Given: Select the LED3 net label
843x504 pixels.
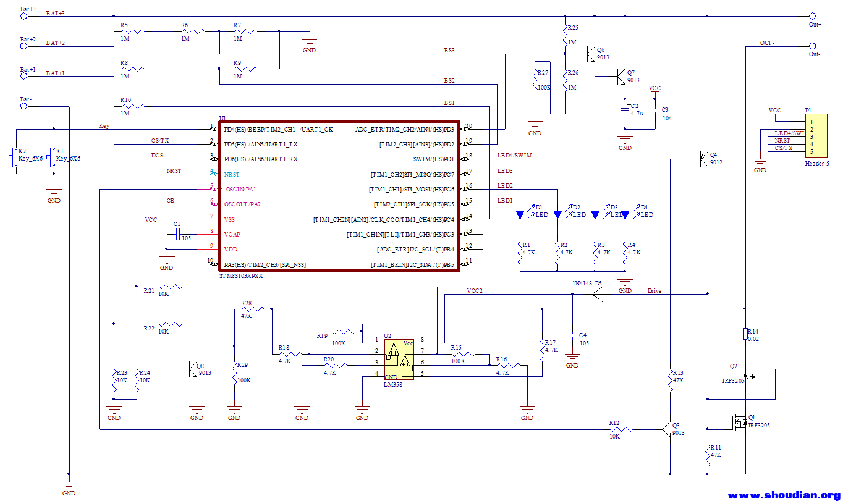Looking at the screenshot, I should (x=505, y=170).
